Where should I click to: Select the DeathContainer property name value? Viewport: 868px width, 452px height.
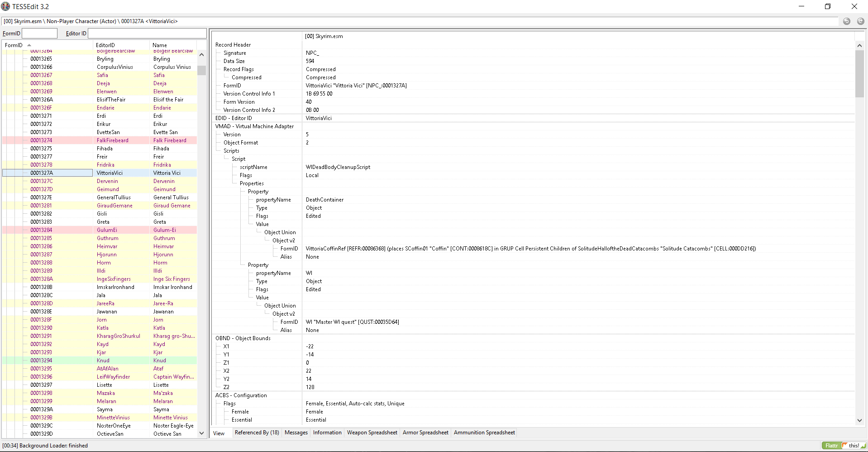tap(324, 200)
